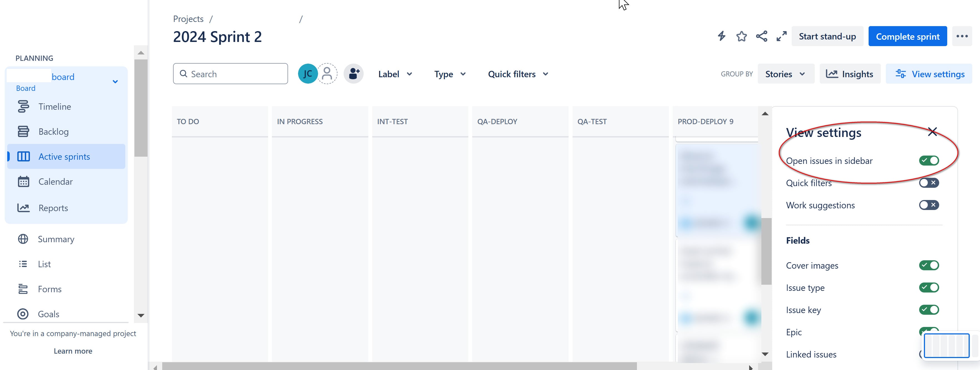Image resolution: width=980 pixels, height=370 pixels.
Task: Enter full screen with expand arrows icon
Action: (x=781, y=36)
